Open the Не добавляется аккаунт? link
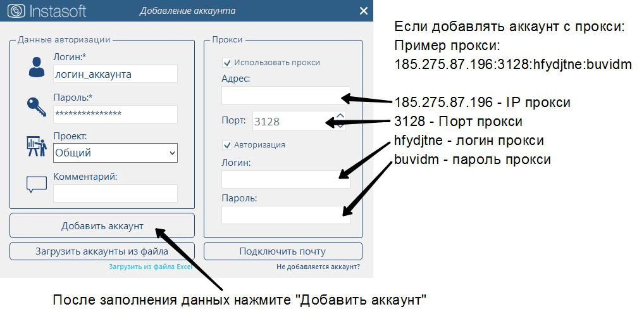 click(318, 267)
